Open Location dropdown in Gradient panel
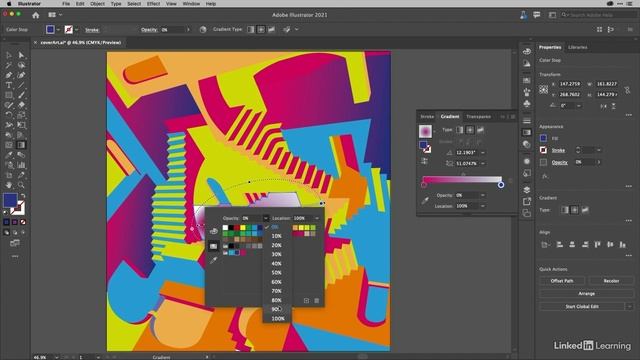 [x=483, y=206]
